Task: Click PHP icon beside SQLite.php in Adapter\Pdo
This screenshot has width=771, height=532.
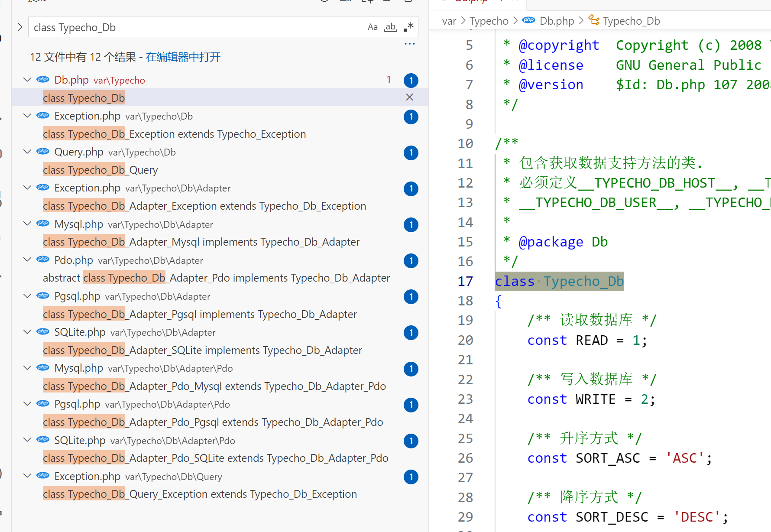Action: click(x=43, y=440)
